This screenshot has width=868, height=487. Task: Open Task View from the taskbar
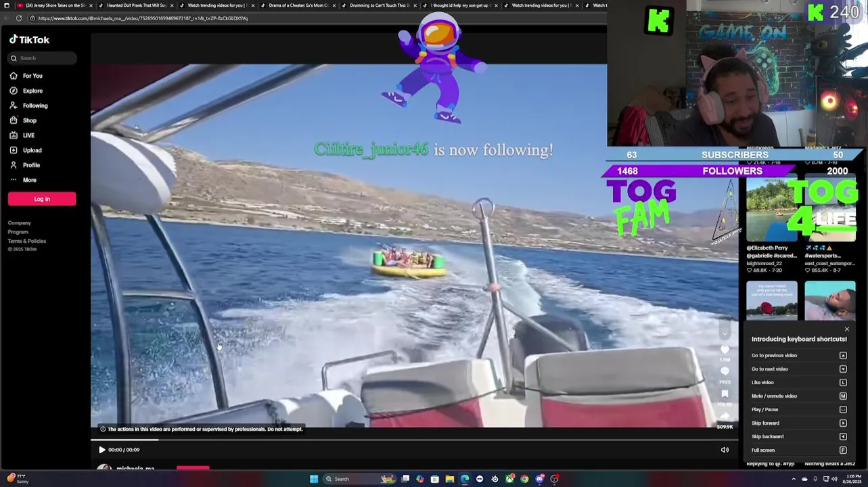405,479
